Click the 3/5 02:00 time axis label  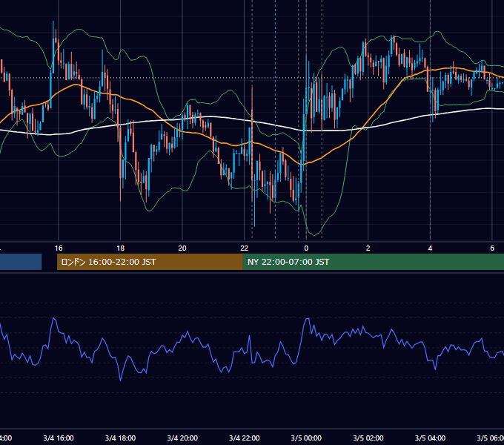[368, 438]
